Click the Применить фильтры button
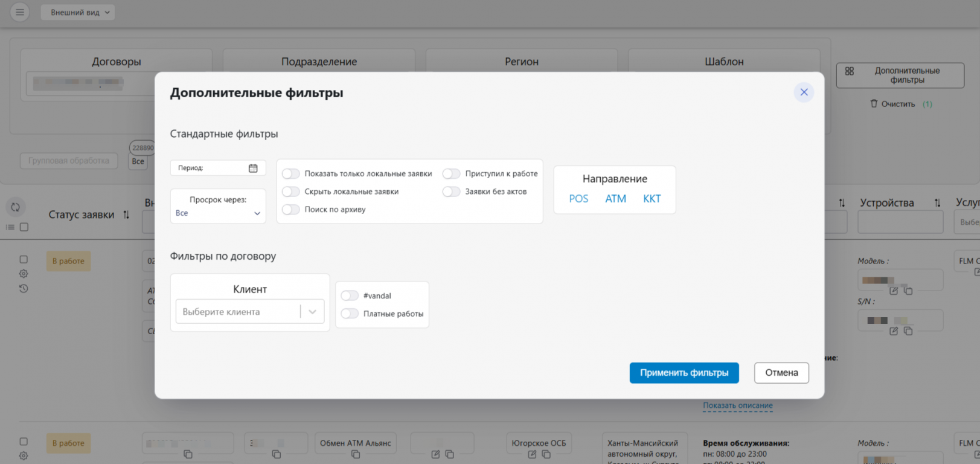980x464 pixels. pyautogui.click(x=684, y=373)
